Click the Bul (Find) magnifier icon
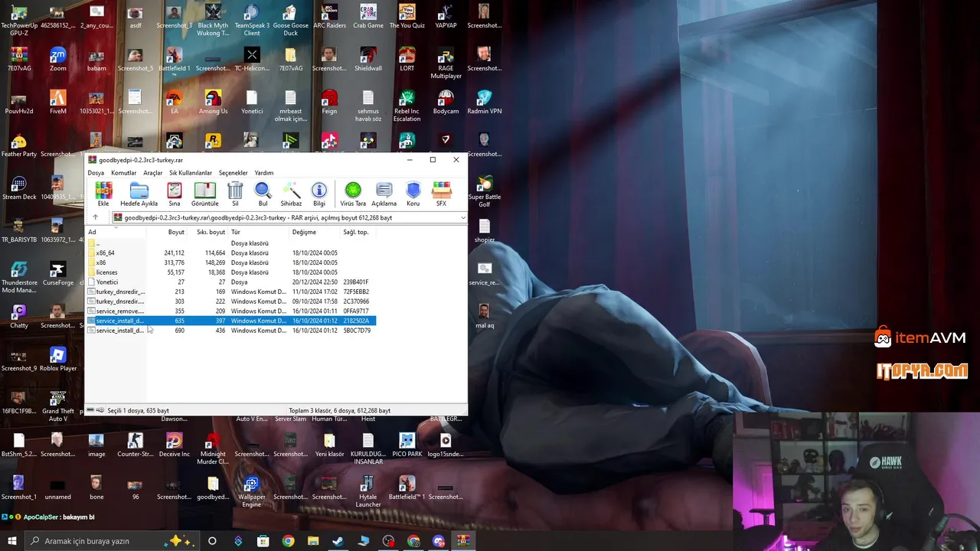 pos(263,194)
